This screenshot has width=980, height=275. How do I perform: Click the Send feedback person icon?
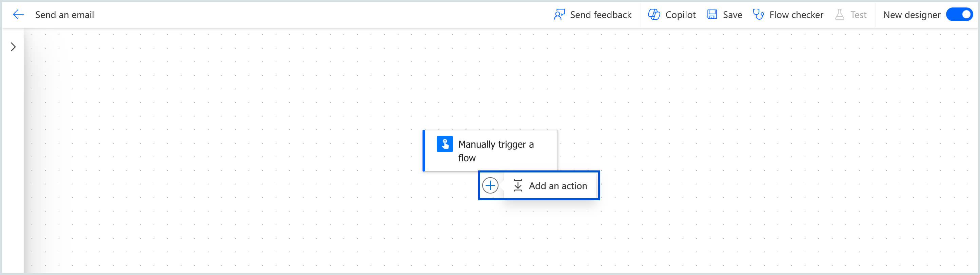[559, 15]
